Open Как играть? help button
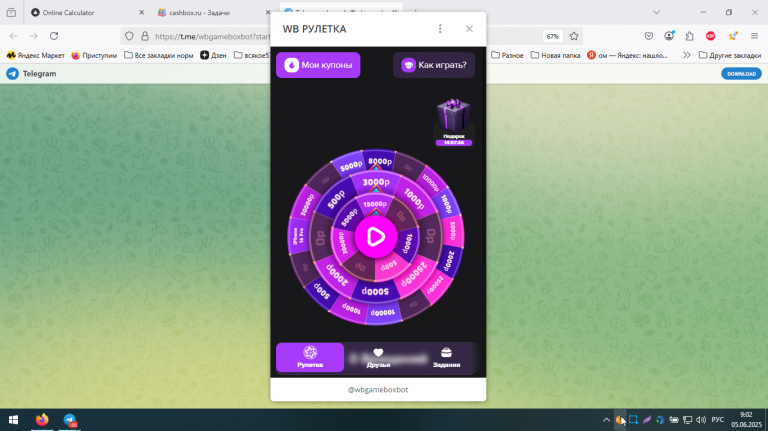This screenshot has width=768, height=431. point(434,65)
